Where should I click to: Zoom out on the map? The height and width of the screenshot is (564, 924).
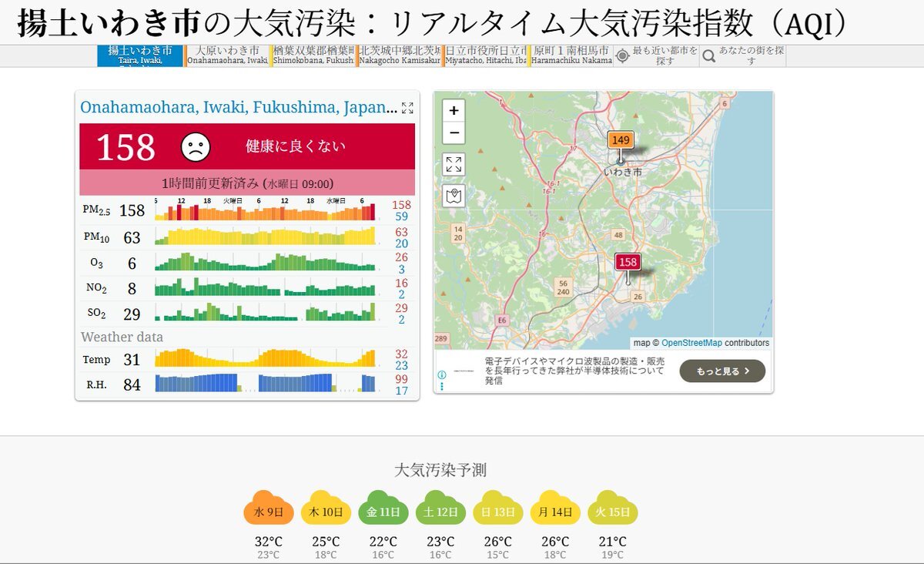454,133
